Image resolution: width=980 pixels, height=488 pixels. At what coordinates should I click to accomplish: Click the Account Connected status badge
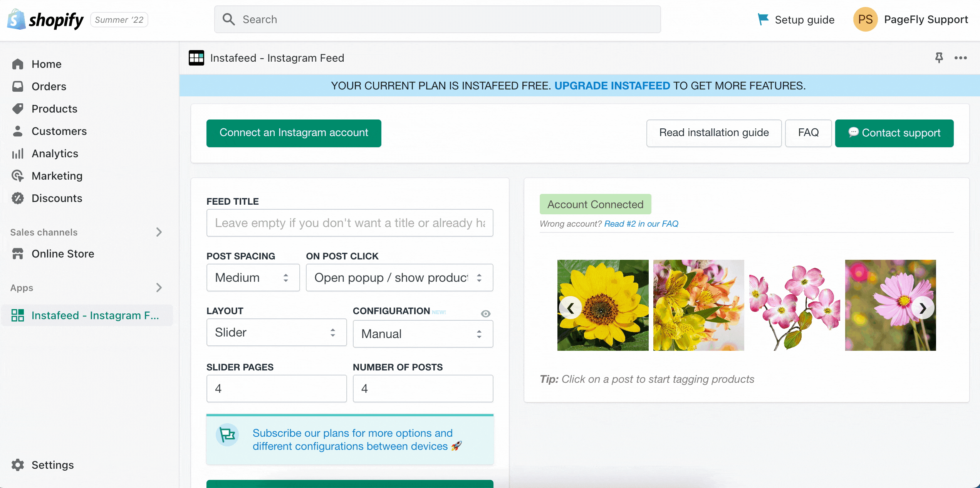click(x=596, y=204)
